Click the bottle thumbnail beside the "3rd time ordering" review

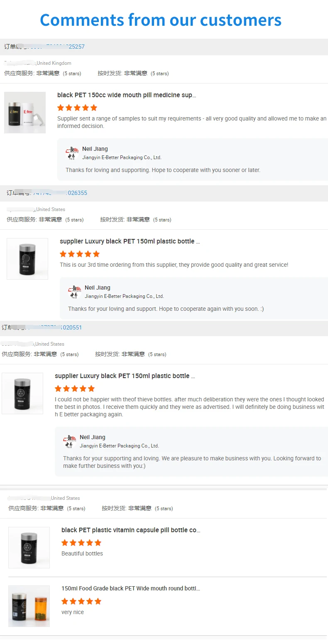(x=27, y=259)
